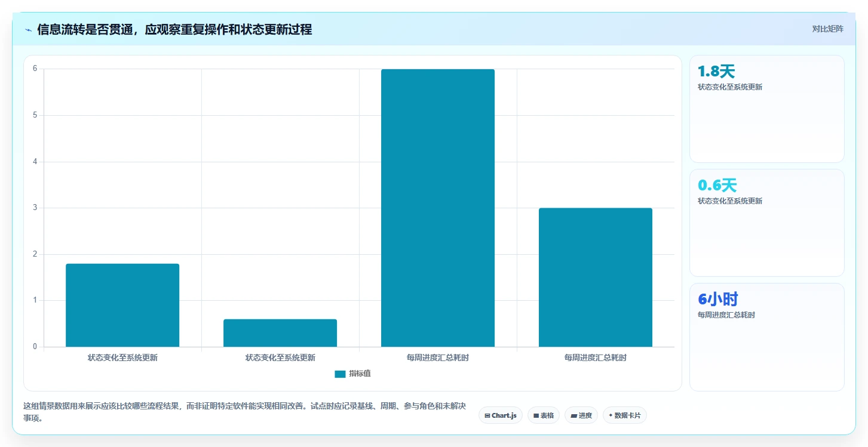Click the 表格 chip
Image resolution: width=868 pixels, height=447 pixels.
pos(543,415)
